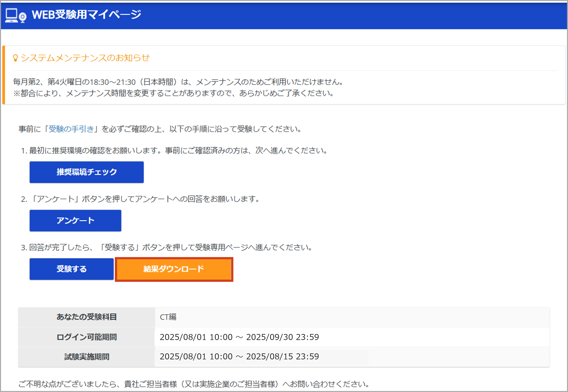This screenshot has height=392, width=568.
Task: Click the WEB受験用マイページ header title
Action: coord(87,15)
